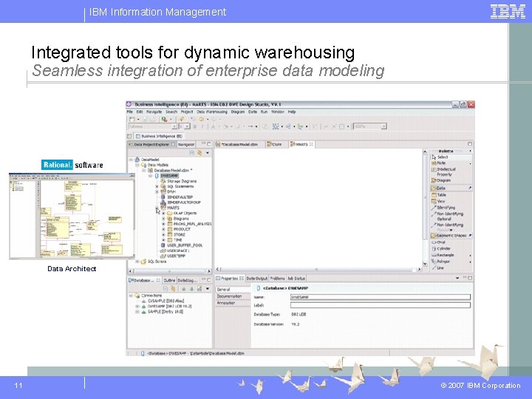This screenshot has width=532, height=399.
Task: Expand the Data drawer in the Palette
Action: tap(451, 188)
